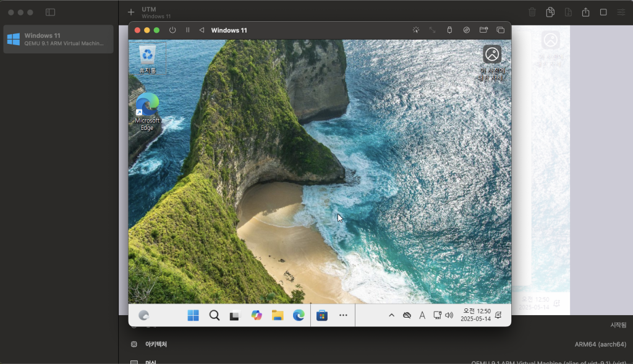Viewport: 633px width, 364px height.
Task: Click the 시작됨 status text
Action: tap(618, 325)
